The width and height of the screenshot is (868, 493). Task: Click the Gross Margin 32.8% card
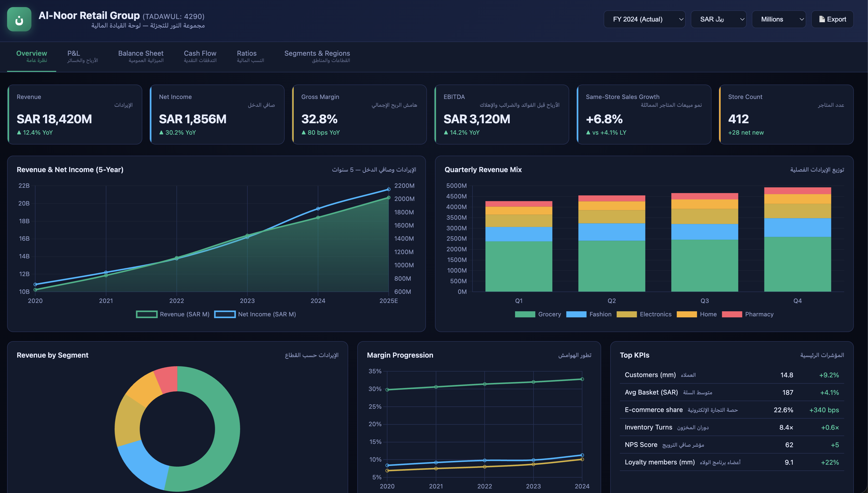tap(359, 114)
